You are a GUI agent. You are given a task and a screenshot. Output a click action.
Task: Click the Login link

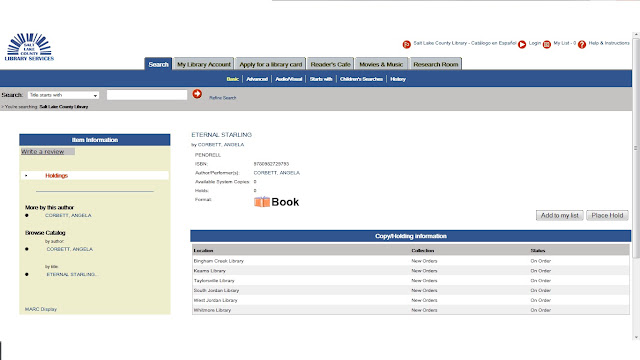coord(535,43)
